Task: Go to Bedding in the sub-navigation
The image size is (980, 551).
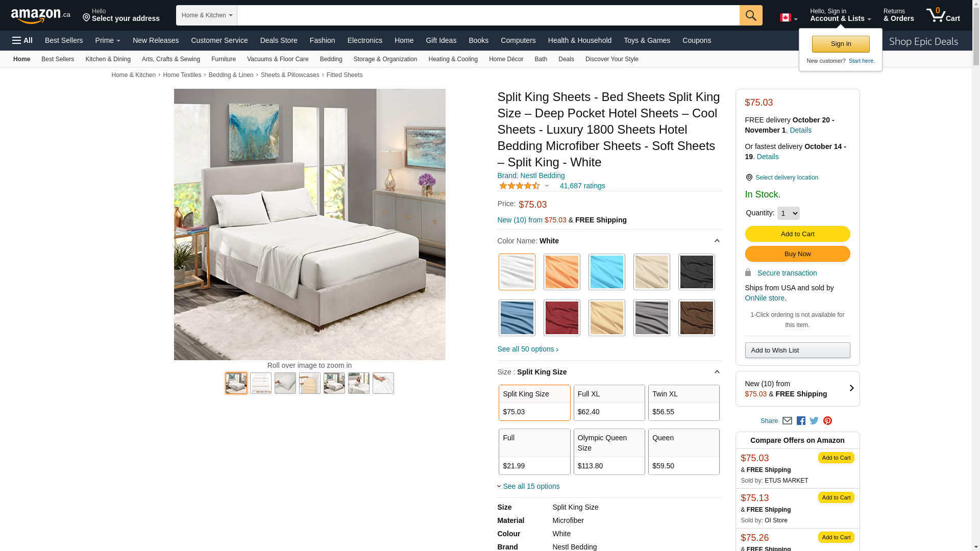Action: (x=331, y=59)
